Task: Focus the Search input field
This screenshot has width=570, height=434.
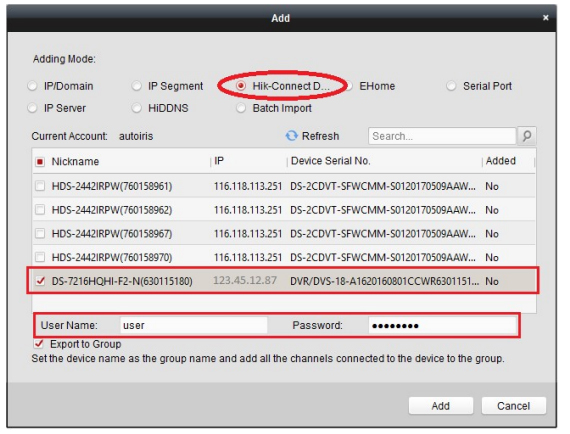Action: (442, 136)
